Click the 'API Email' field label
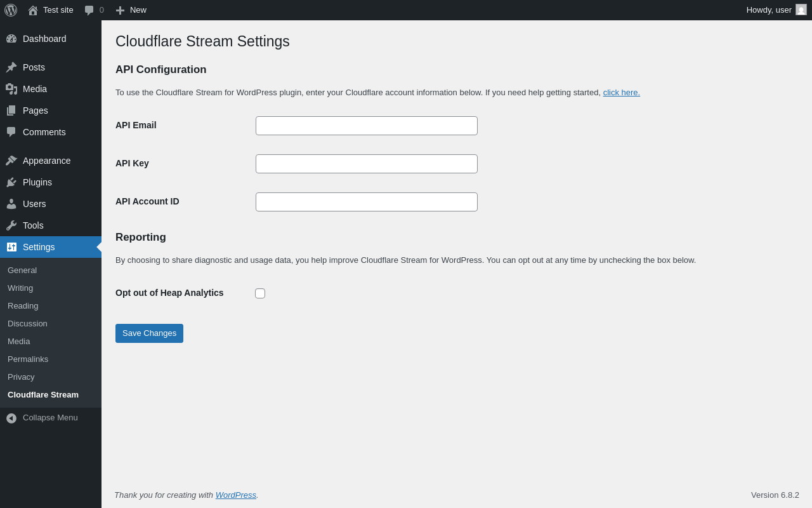This screenshot has height=508, width=812. pos(136,126)
